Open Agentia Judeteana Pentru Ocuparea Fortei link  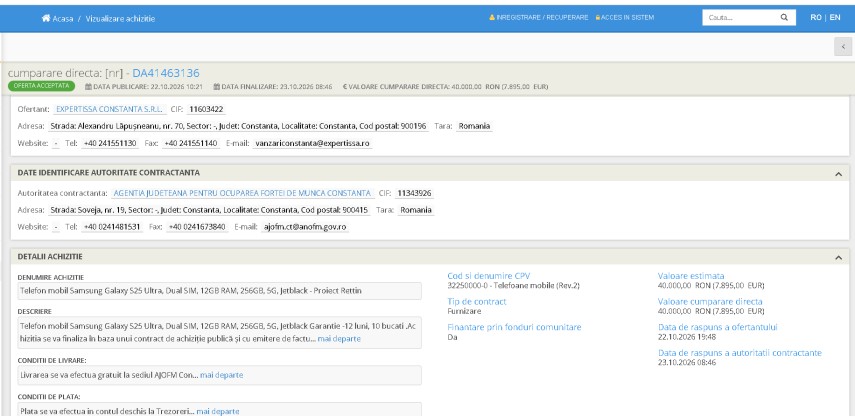point(242,194)
